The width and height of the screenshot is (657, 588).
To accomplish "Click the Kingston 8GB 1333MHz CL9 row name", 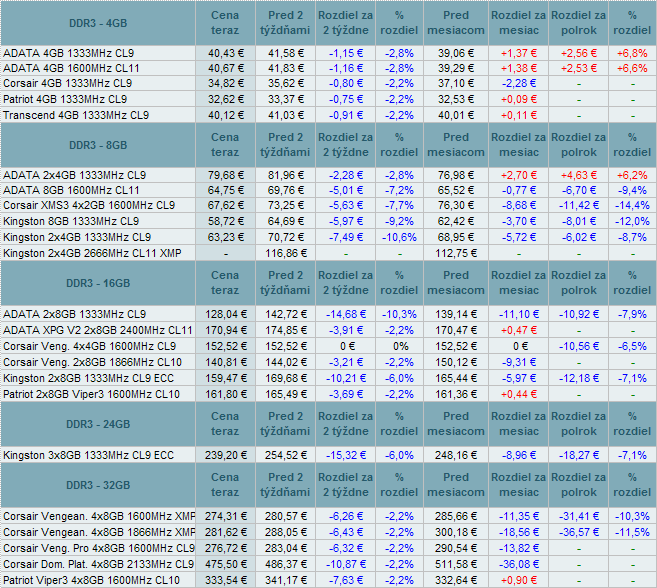I will point(71,221).
